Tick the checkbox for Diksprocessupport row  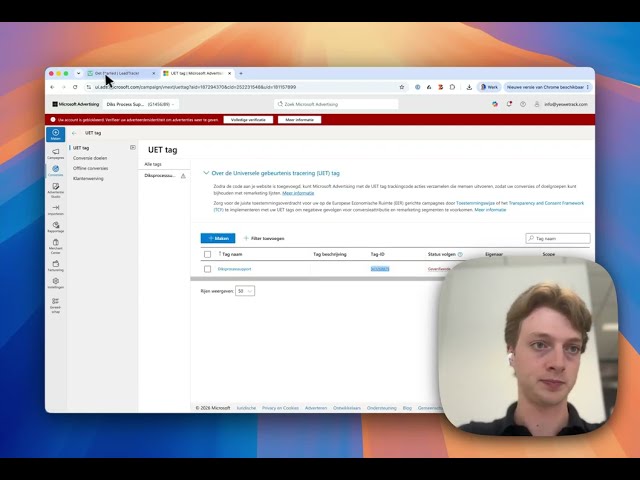click(x=207, y=269)
